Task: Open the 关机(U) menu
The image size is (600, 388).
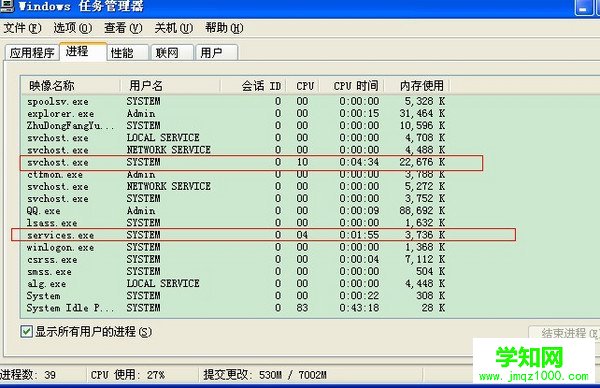Action: tap(173, 28)
